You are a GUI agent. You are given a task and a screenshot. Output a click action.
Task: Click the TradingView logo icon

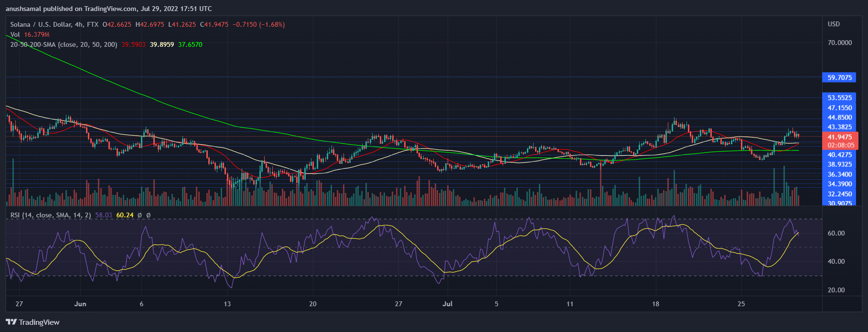pyautogui.click(x=11, y=322)
